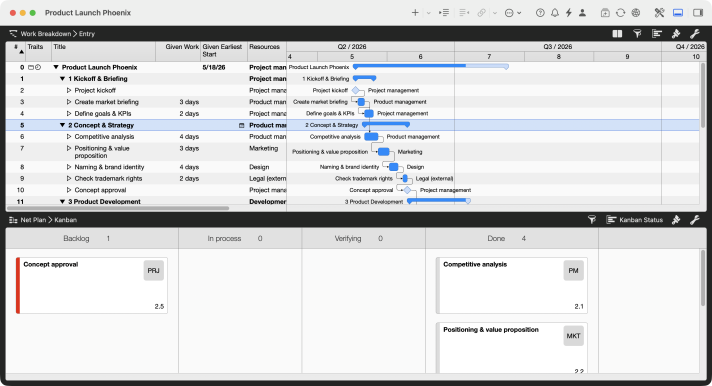Click the Title column header

[104, 51]
